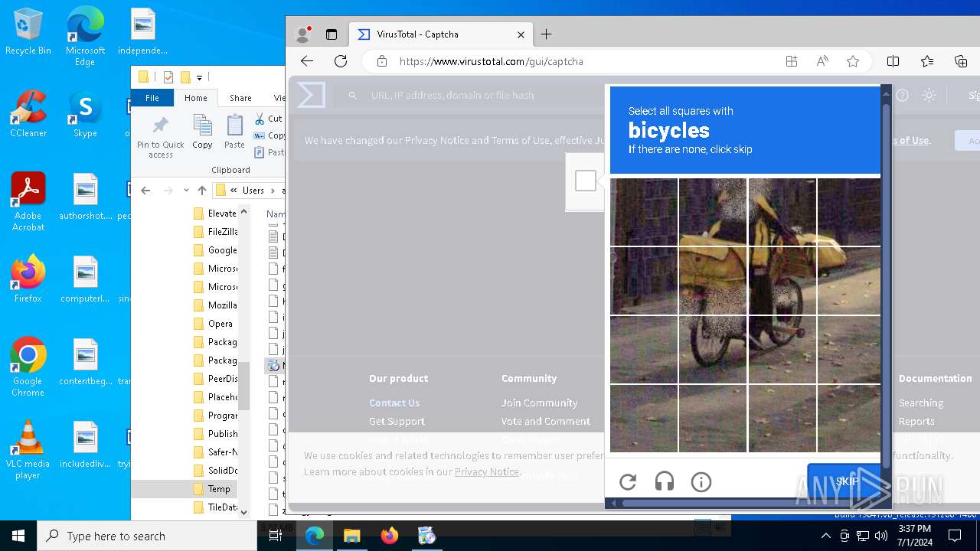Open Explorer recent locations dropdown
Image resolution: width=980 pixels, height=551 pixels.
186,191
